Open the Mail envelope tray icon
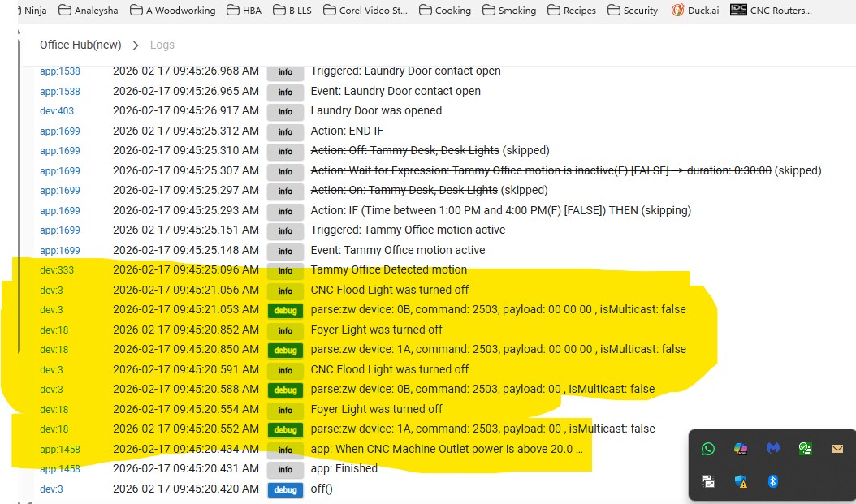 point(837,449)
